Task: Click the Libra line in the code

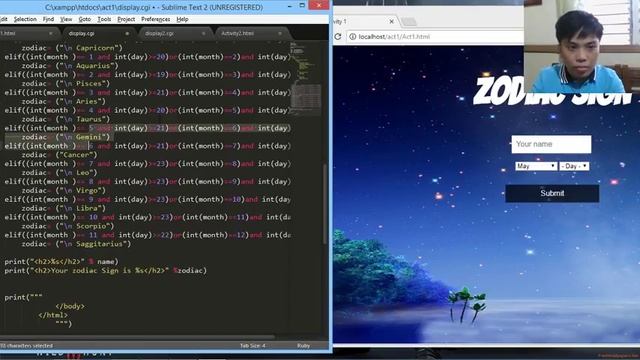Action: point(64,209)
